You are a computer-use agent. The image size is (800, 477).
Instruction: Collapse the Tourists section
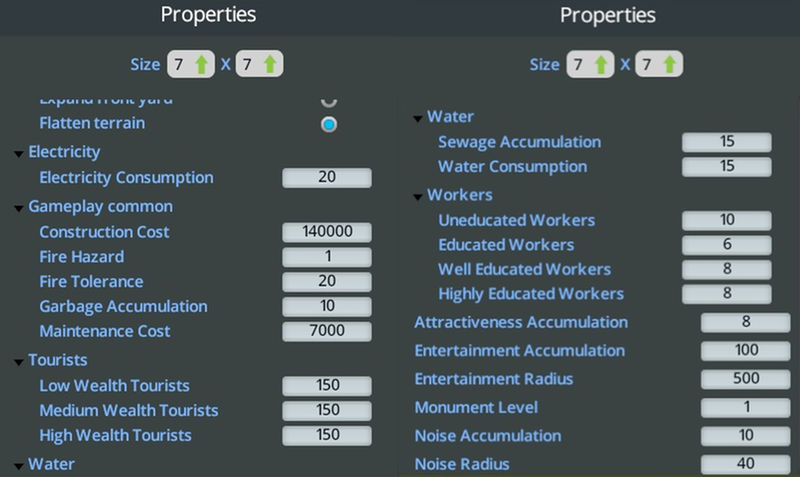[19, 361]
